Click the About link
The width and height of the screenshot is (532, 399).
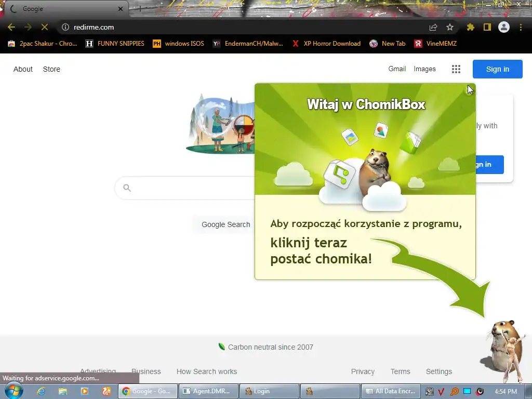coord(23,69)
